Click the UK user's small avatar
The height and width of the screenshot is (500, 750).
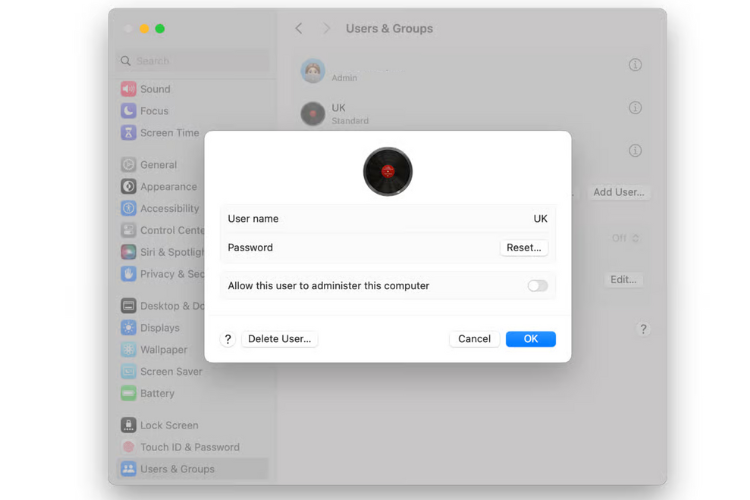coord(313,114)
